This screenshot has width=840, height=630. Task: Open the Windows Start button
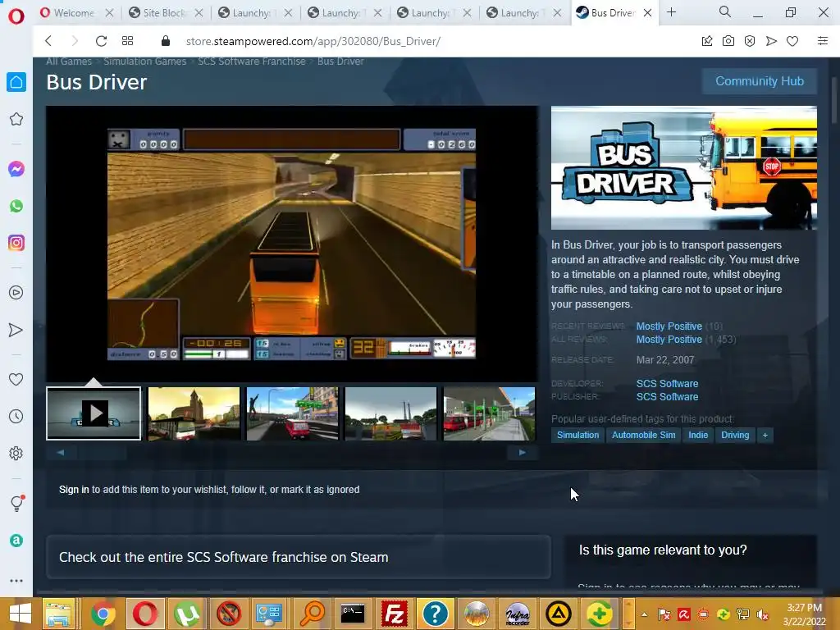click(x=20, y=614)
